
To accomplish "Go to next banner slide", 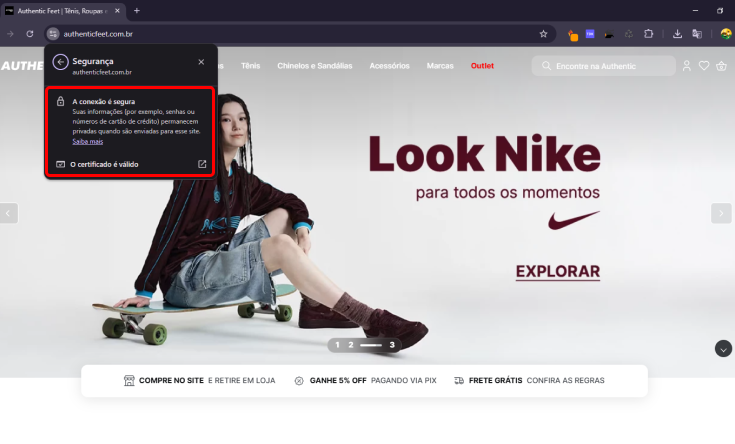I will tap(721, 213).
